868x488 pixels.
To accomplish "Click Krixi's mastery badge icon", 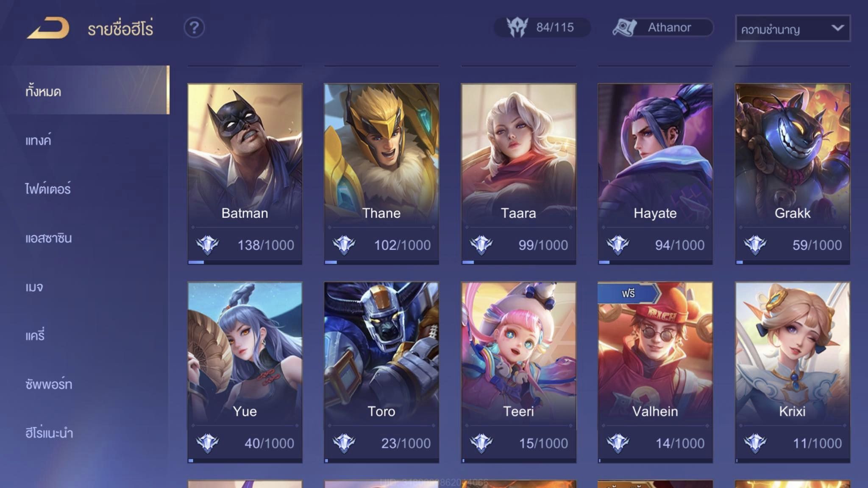I will pyautogui.click(x=755, y=443).
